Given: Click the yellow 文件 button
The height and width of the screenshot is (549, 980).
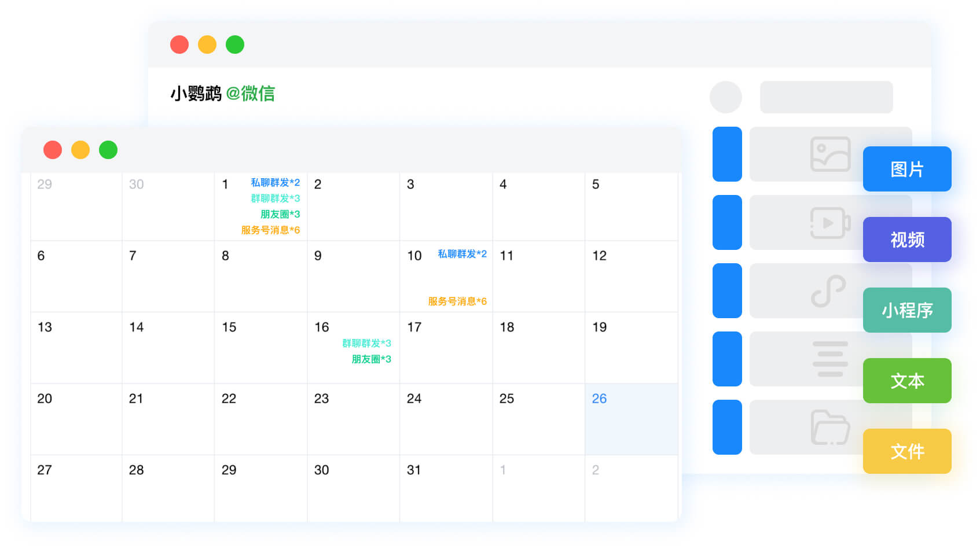Looking at the screenshot, I should point(906,451).
